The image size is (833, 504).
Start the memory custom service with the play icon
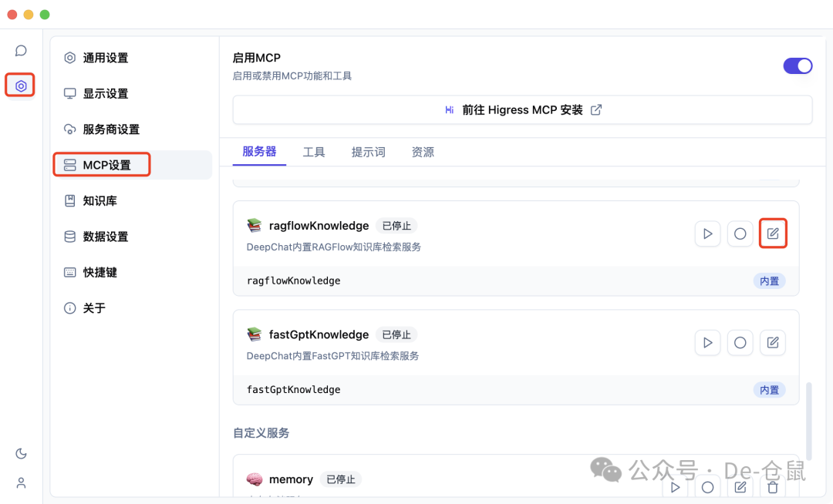coord(675,487)
